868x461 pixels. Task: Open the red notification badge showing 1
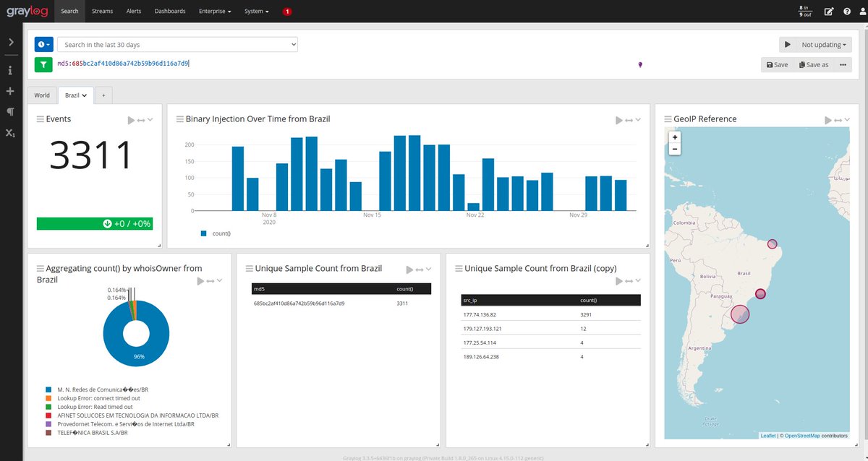pyautogui.click(x=287, y=12)
